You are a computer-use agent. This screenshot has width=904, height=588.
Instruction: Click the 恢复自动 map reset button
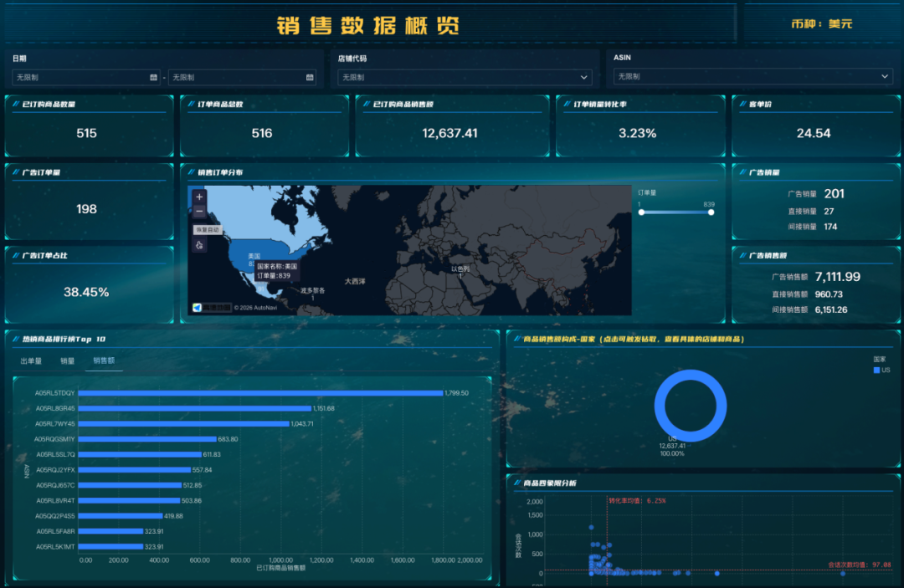(x=208, y=229)
